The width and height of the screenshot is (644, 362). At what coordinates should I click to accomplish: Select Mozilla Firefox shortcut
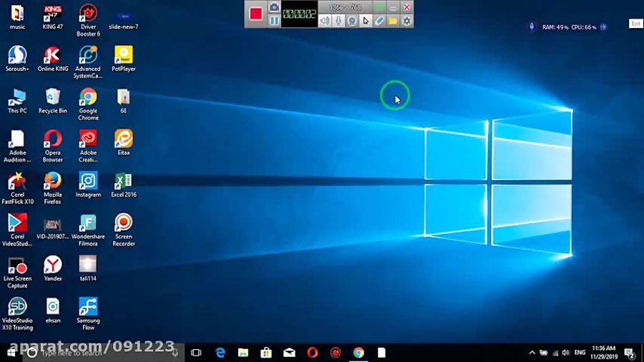52,188
